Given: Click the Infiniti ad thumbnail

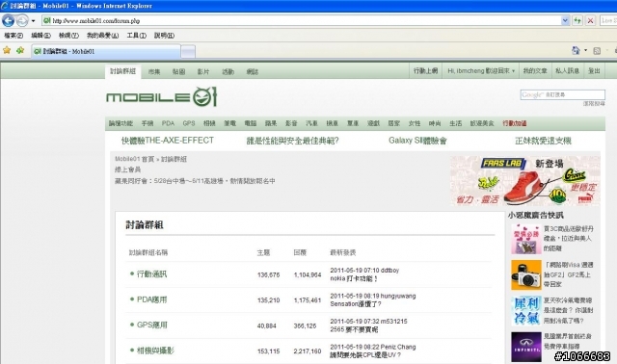Looking at the screenshot, I should tap(526, 347).
